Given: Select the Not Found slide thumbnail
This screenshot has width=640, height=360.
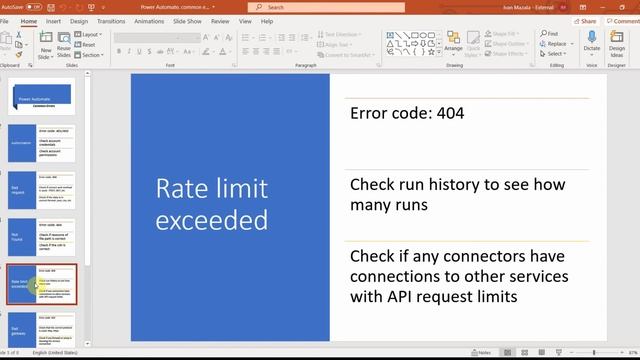Looking at the screenshot, I should 41,237.
